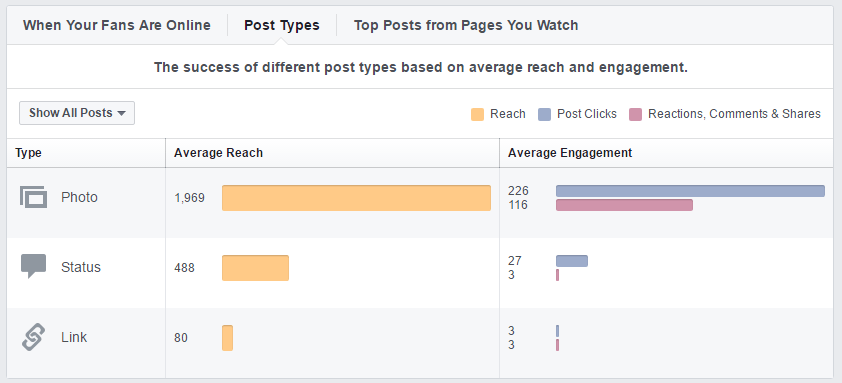Click the blue Post Clicks legend swatch
This screenshot has height=383, width=842.
click(x=545, y=114)
